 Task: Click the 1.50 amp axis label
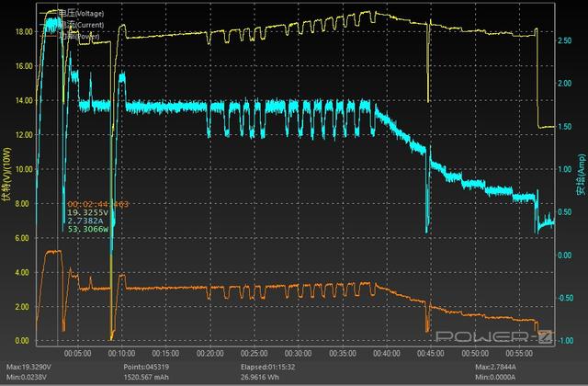pyautogui.click(x=565, y=127)
